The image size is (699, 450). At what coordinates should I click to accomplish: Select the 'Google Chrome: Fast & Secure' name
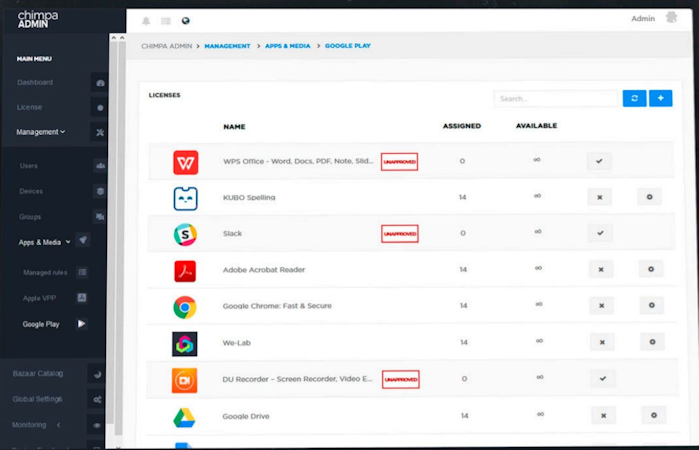277,306
